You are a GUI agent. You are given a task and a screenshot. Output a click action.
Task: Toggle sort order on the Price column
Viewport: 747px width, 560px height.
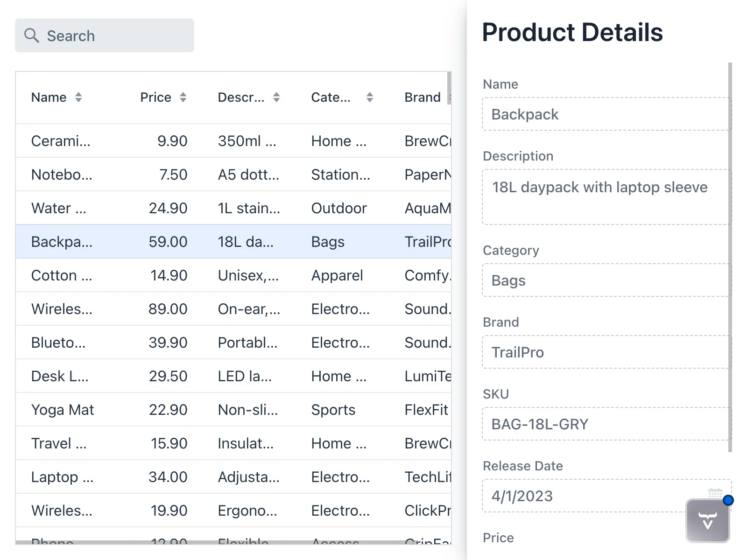pos(184,97)
